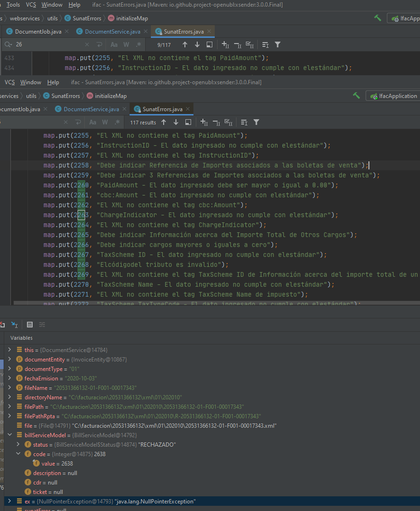
Task: Open the Evaluate Expression calculator icon
Action: tap(30, 325)
